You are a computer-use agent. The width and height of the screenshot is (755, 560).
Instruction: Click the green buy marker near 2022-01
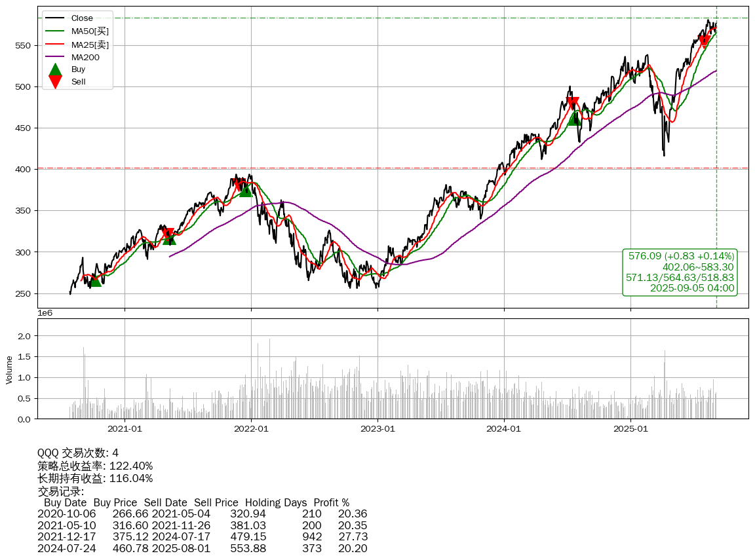click(246, 190)
